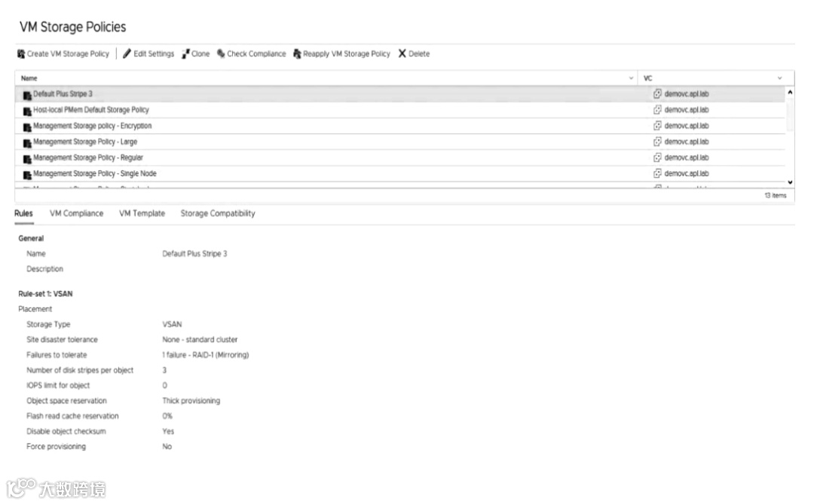Click the IOPS limit for object label
814x504 pixels.
(x=58, y=385)
